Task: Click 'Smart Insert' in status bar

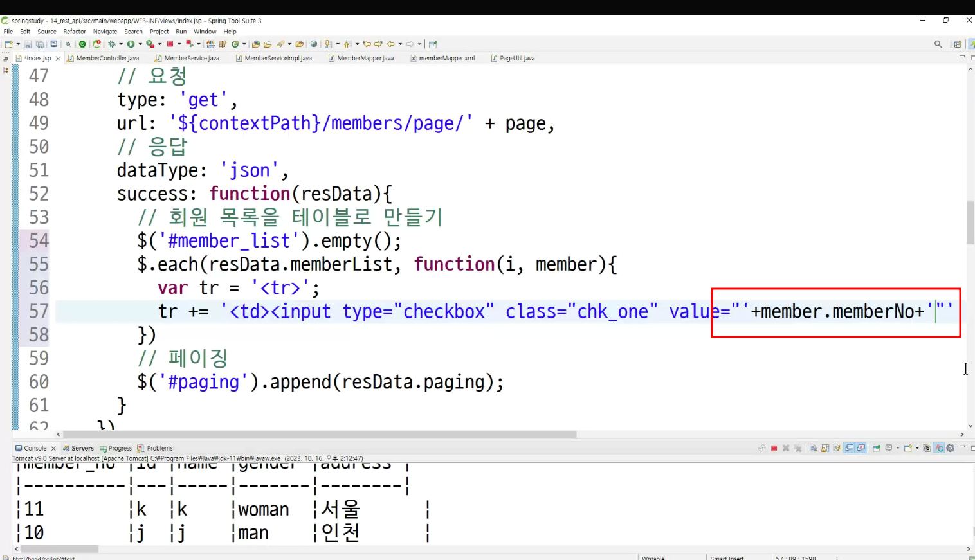Action: pyautogui.click(x=727, y=557)
